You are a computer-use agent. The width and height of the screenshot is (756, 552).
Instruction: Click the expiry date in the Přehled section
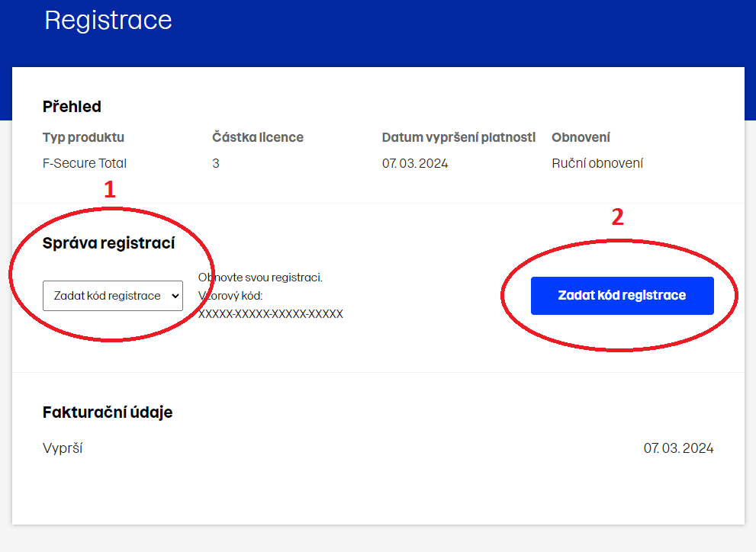click(x=415, y=163)
